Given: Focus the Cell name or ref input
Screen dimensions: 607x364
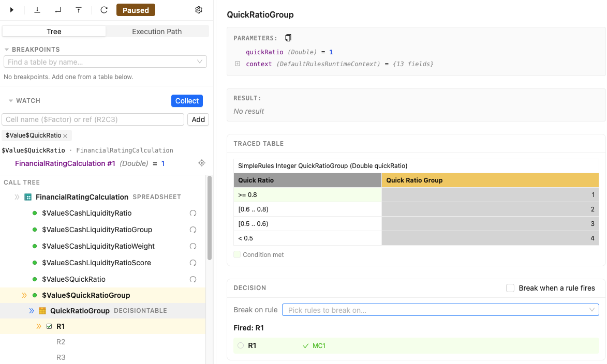Looking at the screenshot, I should click(x=93, y=119).
